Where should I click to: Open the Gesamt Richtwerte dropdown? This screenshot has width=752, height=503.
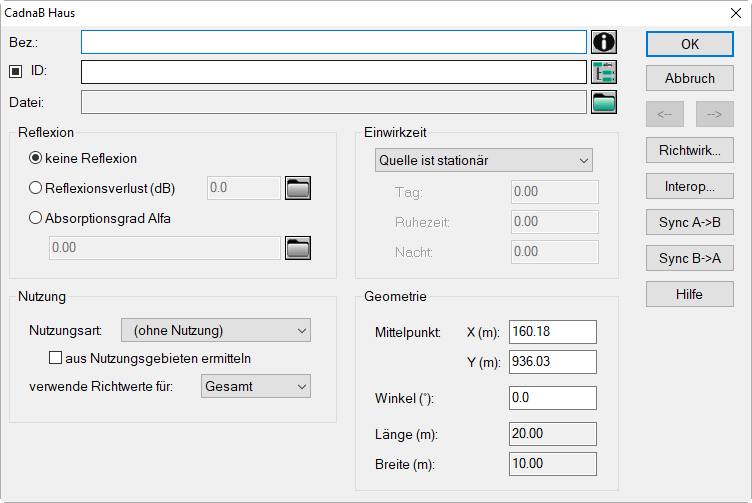point(256,386)
